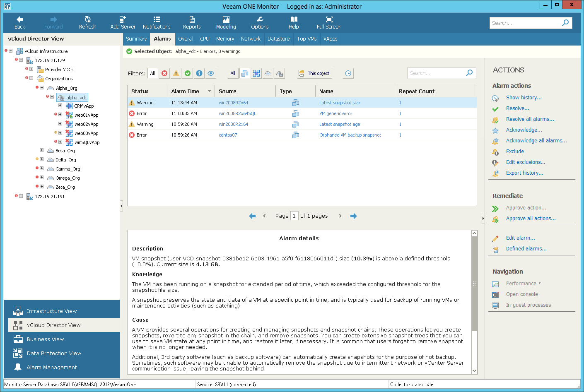This screenshot has width=584, height=392.
Task: Click Resolve all alarms link
Action: tap(530, 119)
